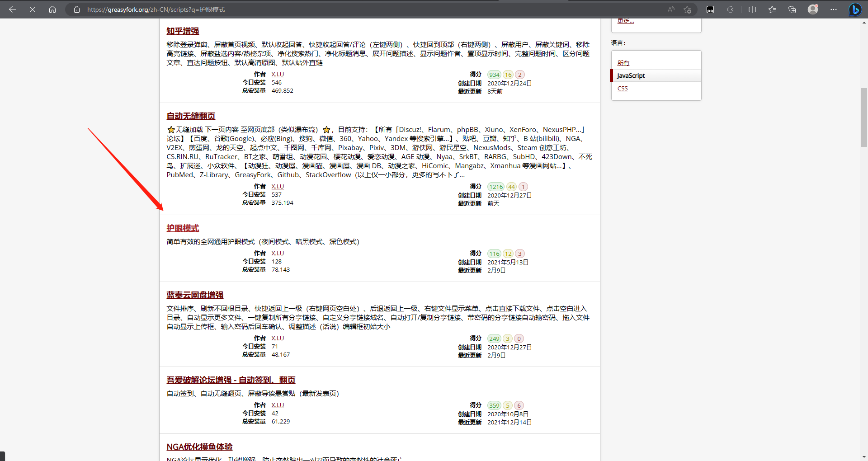Viewport: 868px width, 461px height.
Task: Open the 护眼模式 script page
Action: tap(183, 228)
